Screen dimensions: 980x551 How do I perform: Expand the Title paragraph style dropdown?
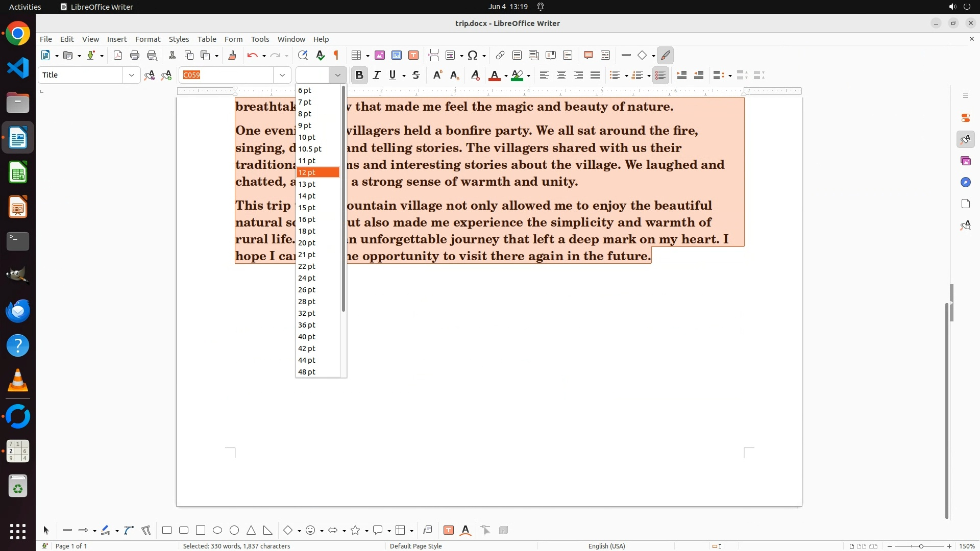point(132,76)
